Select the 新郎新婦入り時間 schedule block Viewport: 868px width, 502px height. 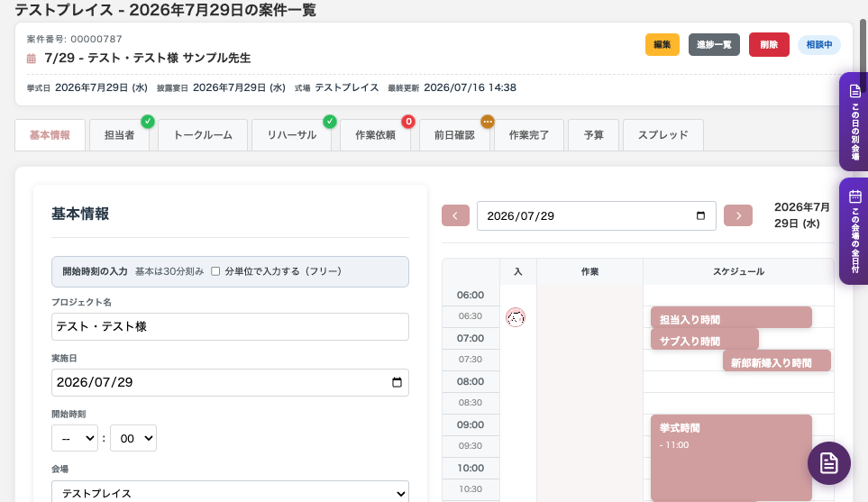click(777, 361)
